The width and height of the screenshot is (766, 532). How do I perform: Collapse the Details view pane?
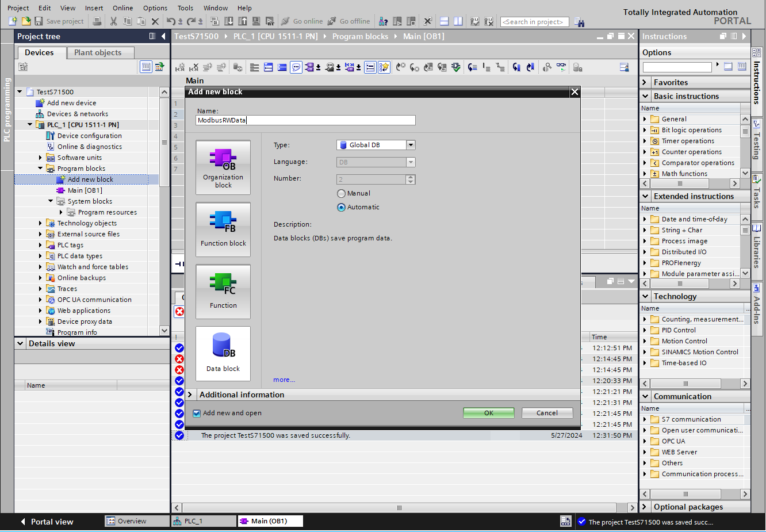(21, 344)
